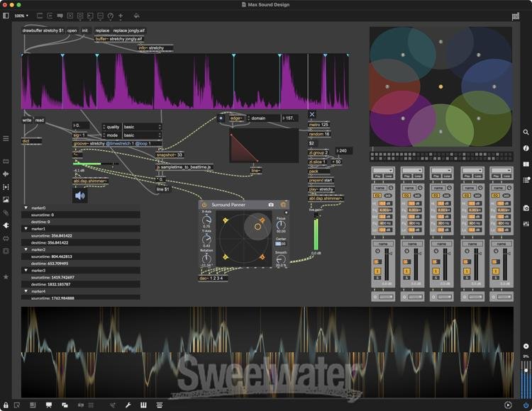Click the ezdac speaker icon

tap(80, 196)
